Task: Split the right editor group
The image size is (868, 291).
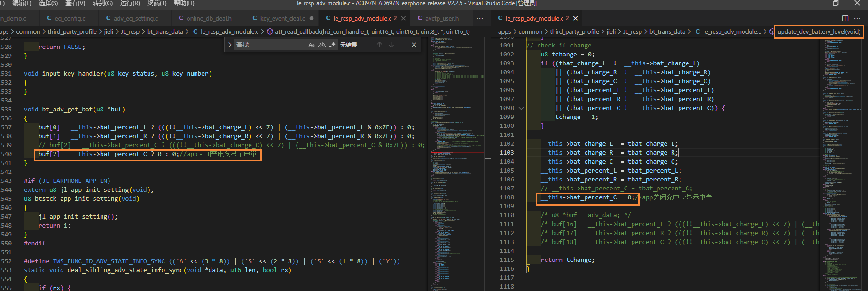Action: tap(845, 18)
